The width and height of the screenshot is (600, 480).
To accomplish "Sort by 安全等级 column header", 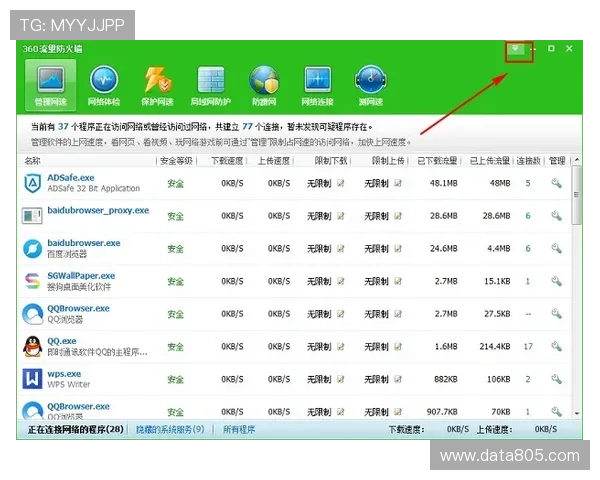I will [176, 161].
